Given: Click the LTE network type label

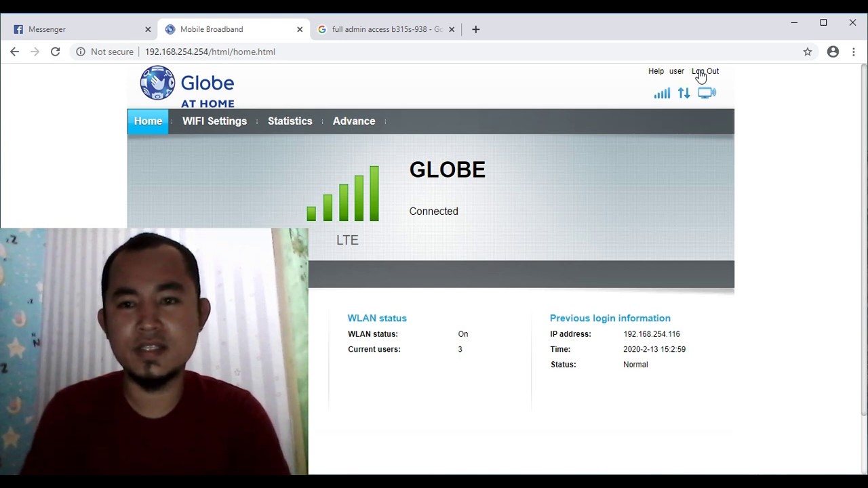Looking at the screenshot, I should pyautogui.click(x=347, y=240).
